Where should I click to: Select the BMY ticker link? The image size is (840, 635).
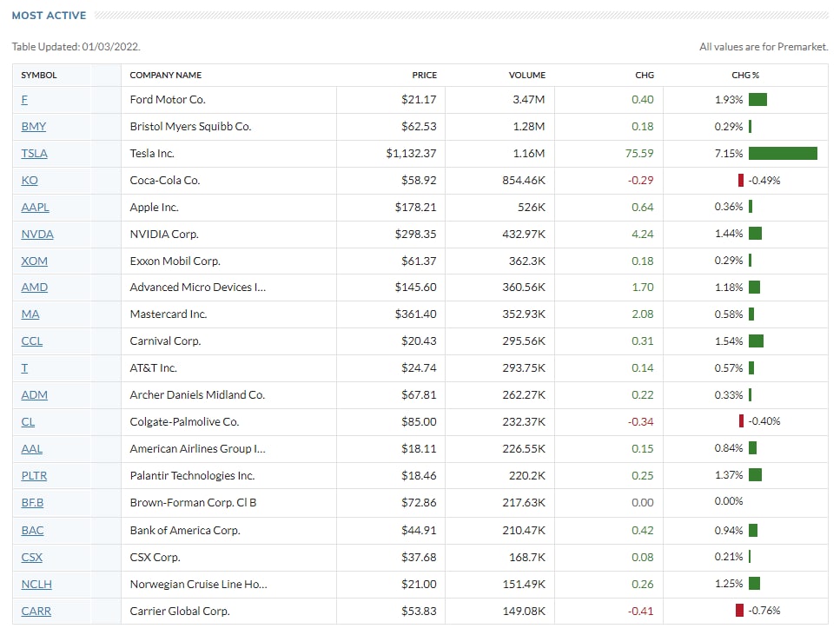click(x=34, y=127)
